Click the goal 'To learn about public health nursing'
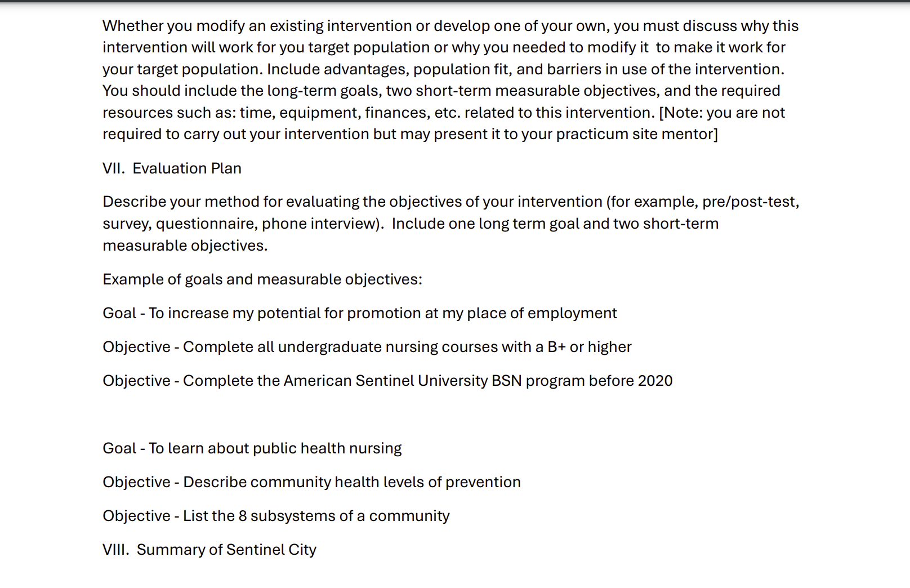The height and width of the screenshot is (588, 910). (x=252, y=448)
